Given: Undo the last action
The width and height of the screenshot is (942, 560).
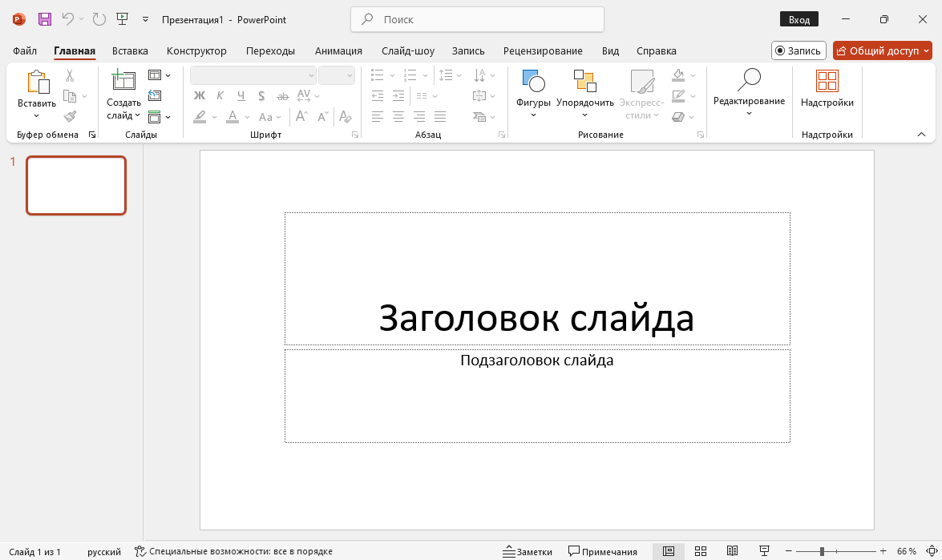Looking at the screenshot, I should [68, 19].
